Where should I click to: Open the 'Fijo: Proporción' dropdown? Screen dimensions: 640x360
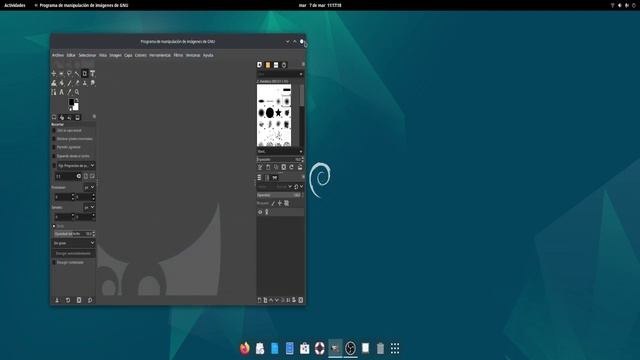[x=76, y=166]
